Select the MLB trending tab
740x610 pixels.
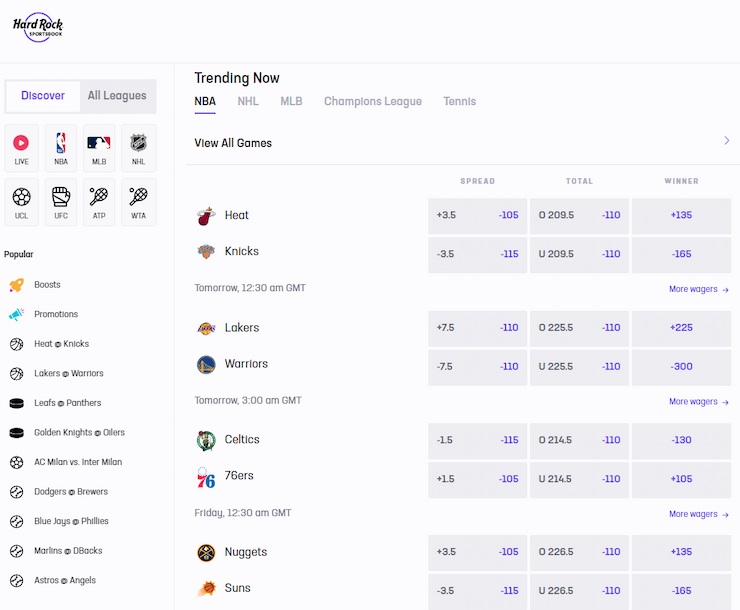291,101
